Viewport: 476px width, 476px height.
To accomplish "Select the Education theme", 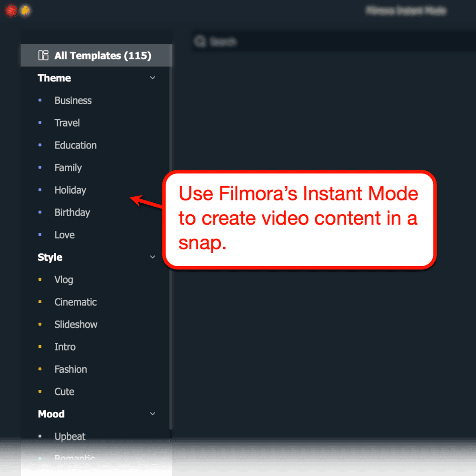I will coord(75,145).
